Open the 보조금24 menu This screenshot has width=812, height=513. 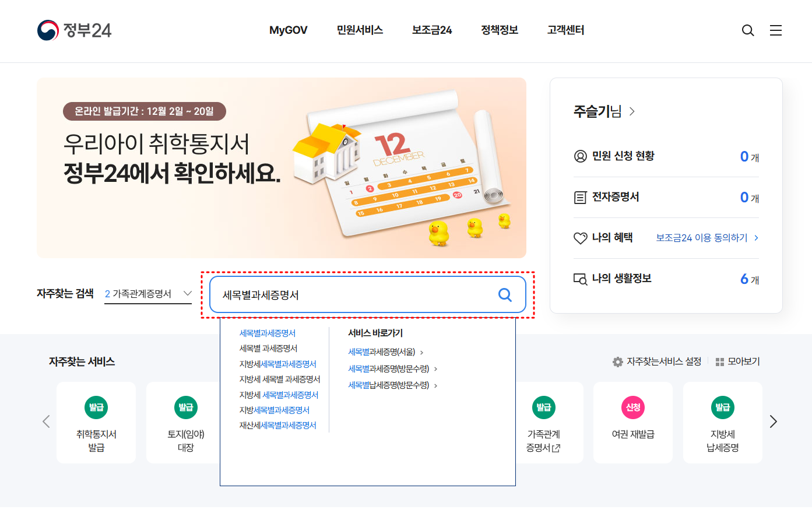[x=432, y=30]
